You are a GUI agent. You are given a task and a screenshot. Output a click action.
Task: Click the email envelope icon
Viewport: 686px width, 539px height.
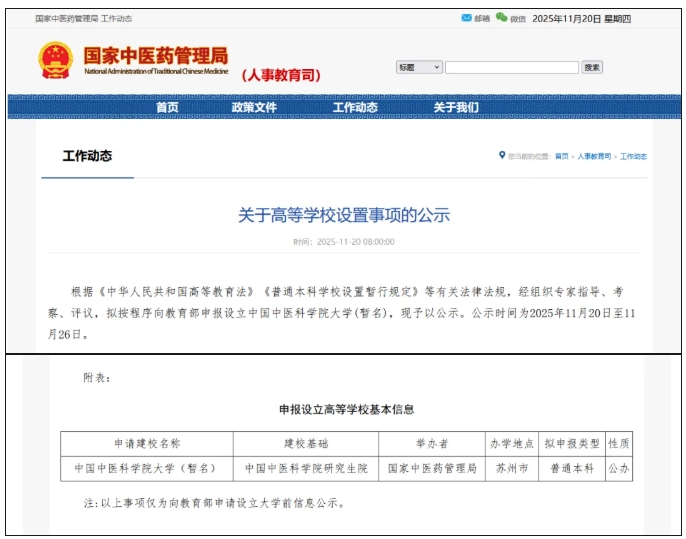(466, 18)
